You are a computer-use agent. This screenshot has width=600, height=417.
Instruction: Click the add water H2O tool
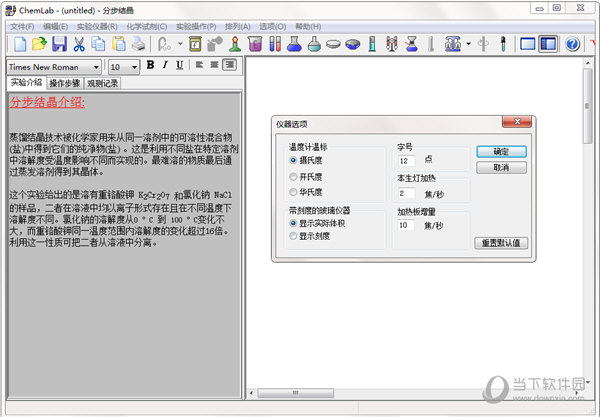point(165,44)
